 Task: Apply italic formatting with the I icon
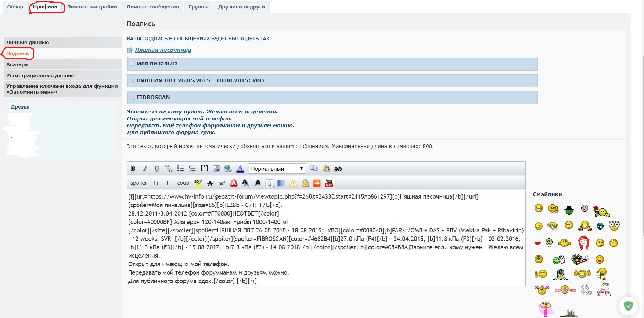click(145, 169)
